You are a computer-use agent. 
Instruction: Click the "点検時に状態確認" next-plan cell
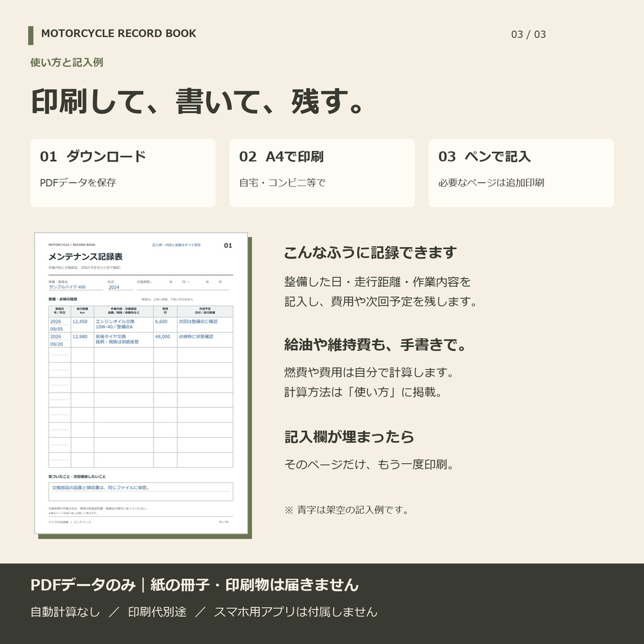pos(196,336)
